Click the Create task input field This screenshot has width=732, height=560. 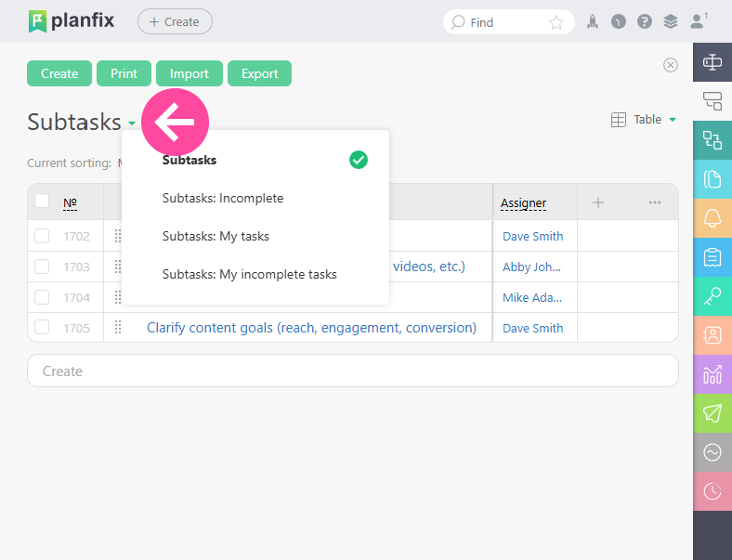(x=353, y=371)
